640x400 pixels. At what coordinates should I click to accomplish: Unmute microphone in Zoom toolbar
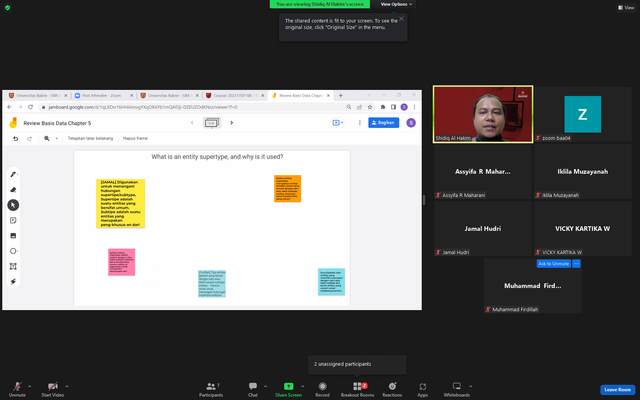click(17, 389)
